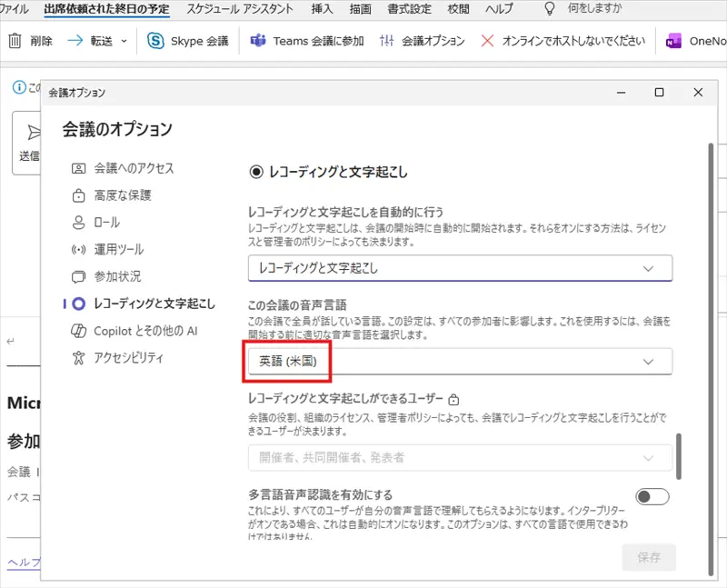Click the 会議のオプション title text

pos(117,129)
